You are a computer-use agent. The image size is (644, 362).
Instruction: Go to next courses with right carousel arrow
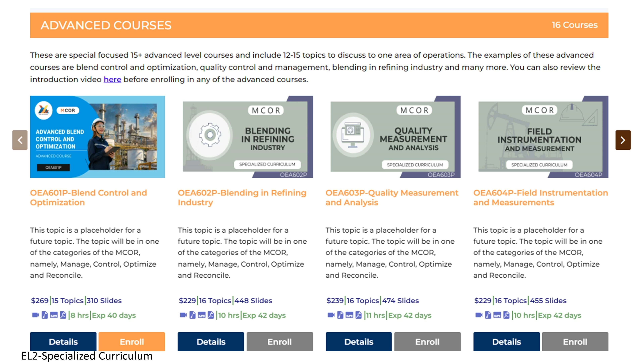pyautogui.click(x=623, y=140)
